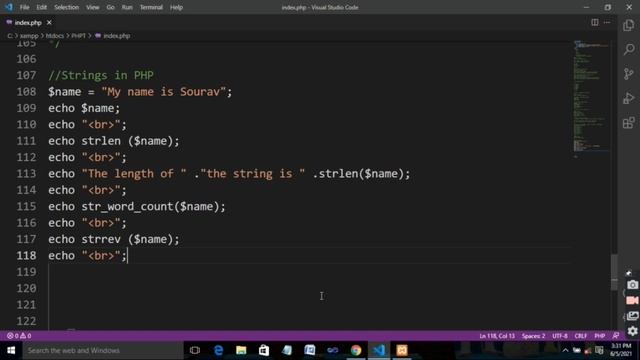Click the string "My name is Sourav"
Image resolution: width=640 pixels, height=360 pixels.
tap(164, 91)
